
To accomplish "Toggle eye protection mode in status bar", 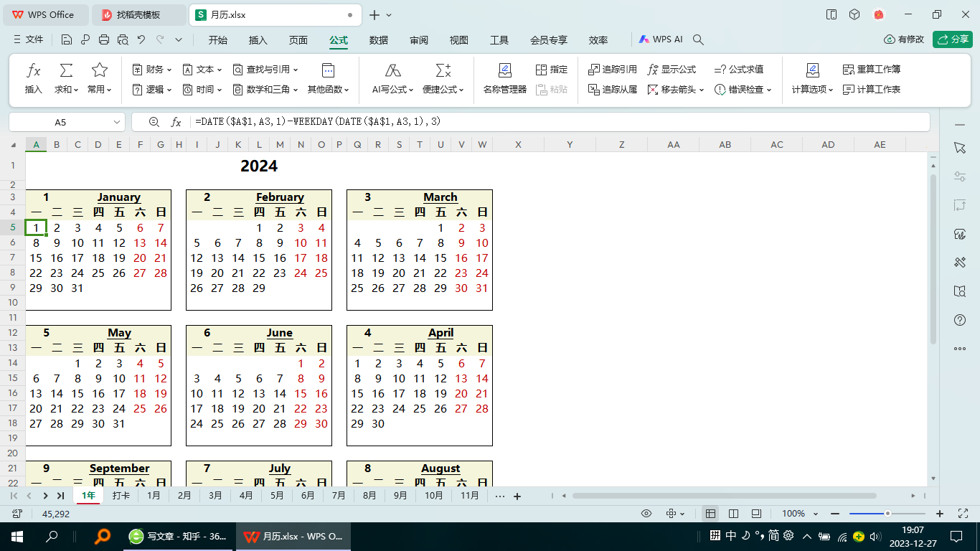I will [646, 514].
